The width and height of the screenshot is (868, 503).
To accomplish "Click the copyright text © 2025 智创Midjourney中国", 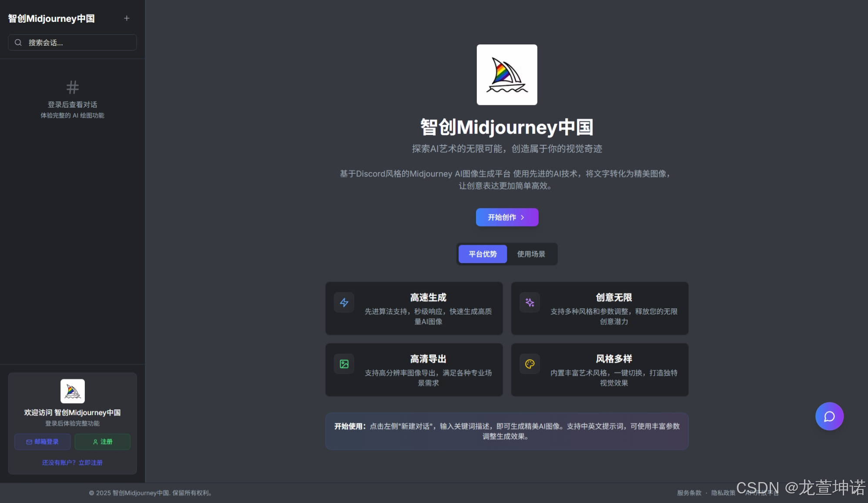I will coord(151,493).
